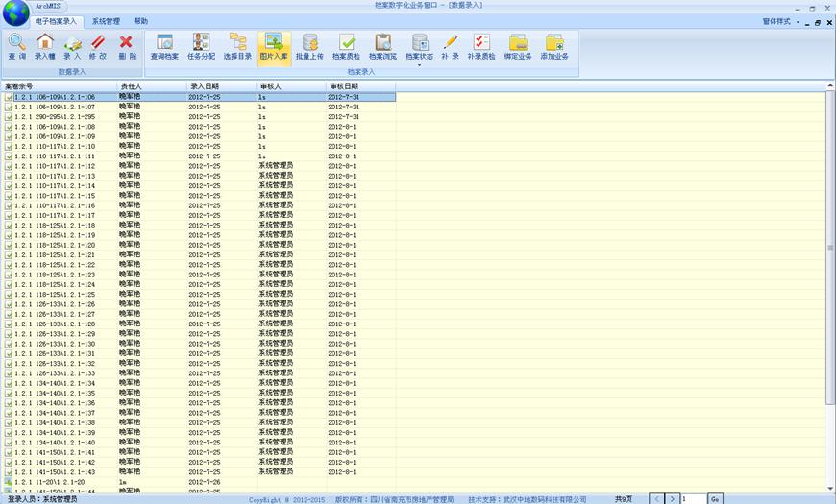Open the 帮助 ribbon tab
This screenshot has width=836, height=504.
[x=140, y=21]
